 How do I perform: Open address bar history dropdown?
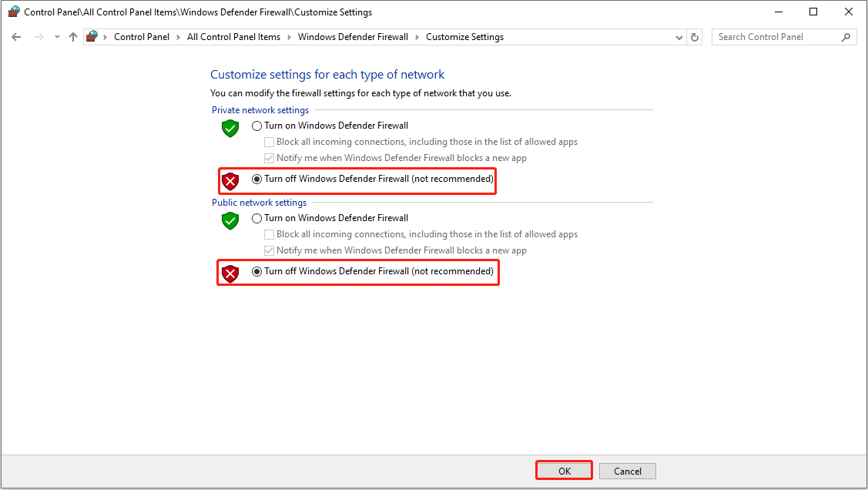(x=679, y=38)
